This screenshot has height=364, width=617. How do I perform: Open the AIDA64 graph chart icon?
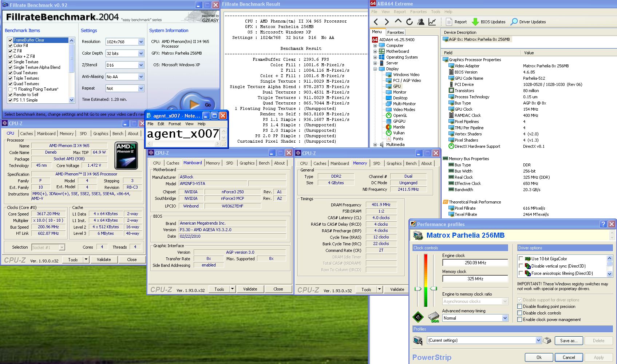(432, 22)
